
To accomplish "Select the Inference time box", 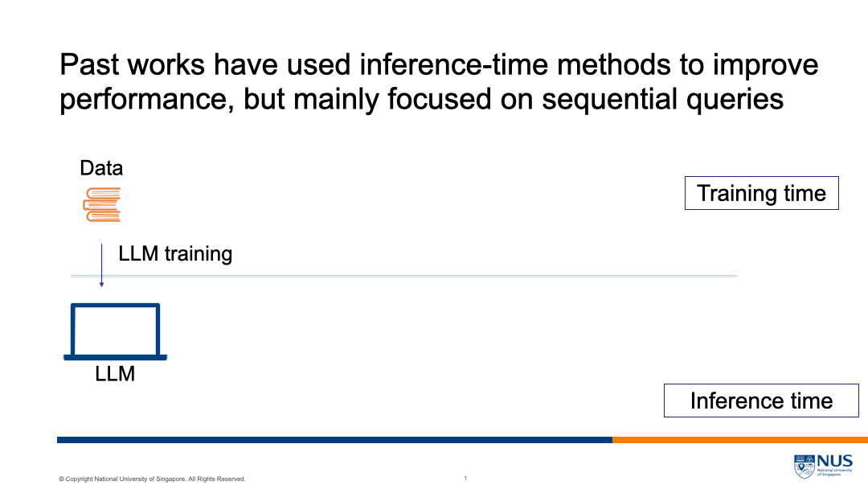I will (x=760, y=401).
